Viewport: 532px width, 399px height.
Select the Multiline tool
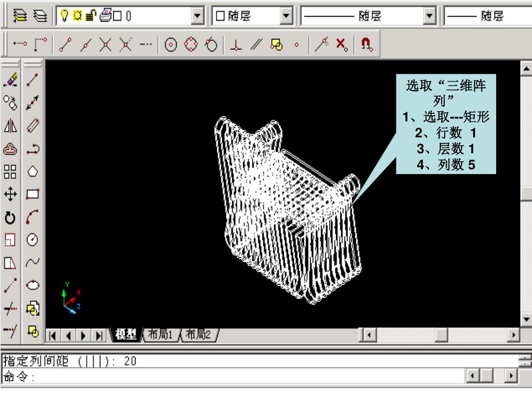(33, 125)
